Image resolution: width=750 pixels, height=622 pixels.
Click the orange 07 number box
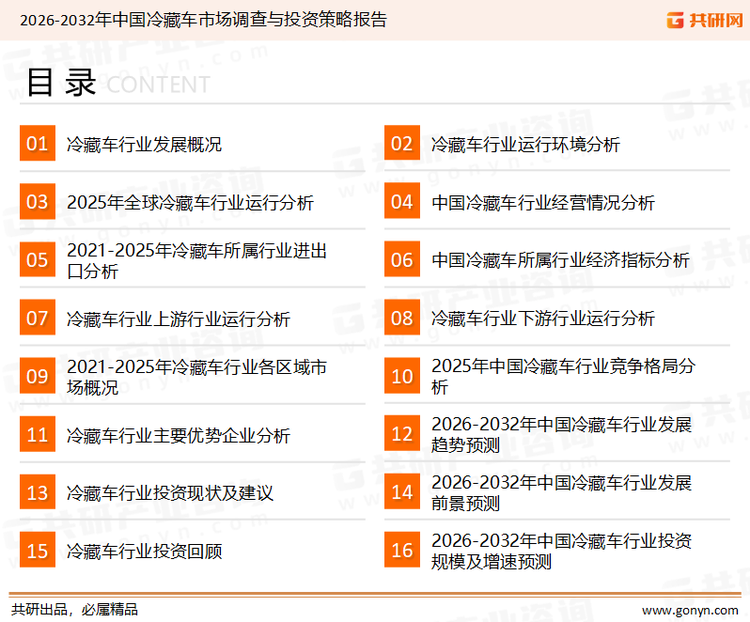(37, 318)
